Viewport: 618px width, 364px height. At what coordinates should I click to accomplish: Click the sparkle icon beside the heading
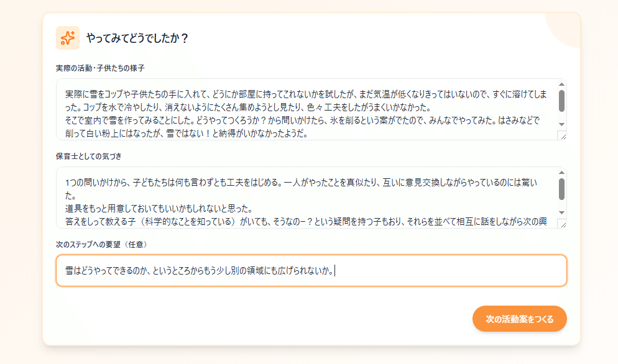67,38
